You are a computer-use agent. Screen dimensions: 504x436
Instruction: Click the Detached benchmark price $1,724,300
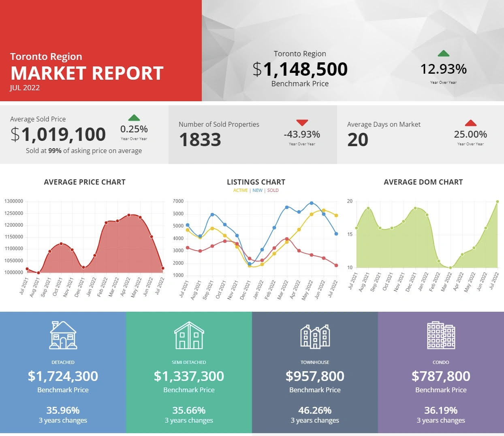(x=63, y=376)
